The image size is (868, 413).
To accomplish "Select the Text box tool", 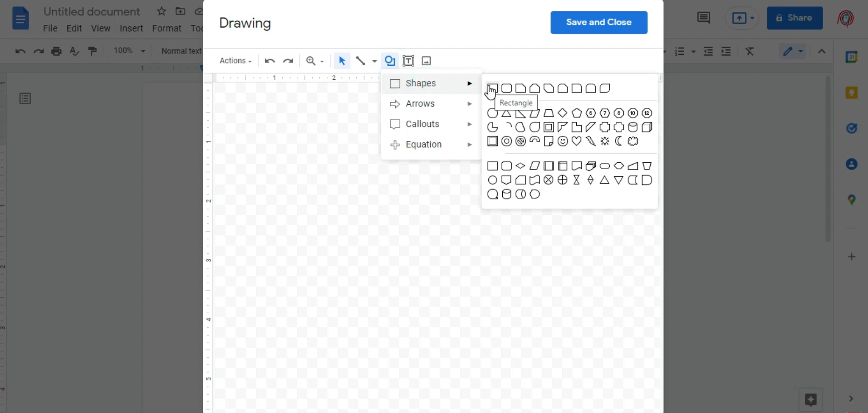I will tap(408, 61).
